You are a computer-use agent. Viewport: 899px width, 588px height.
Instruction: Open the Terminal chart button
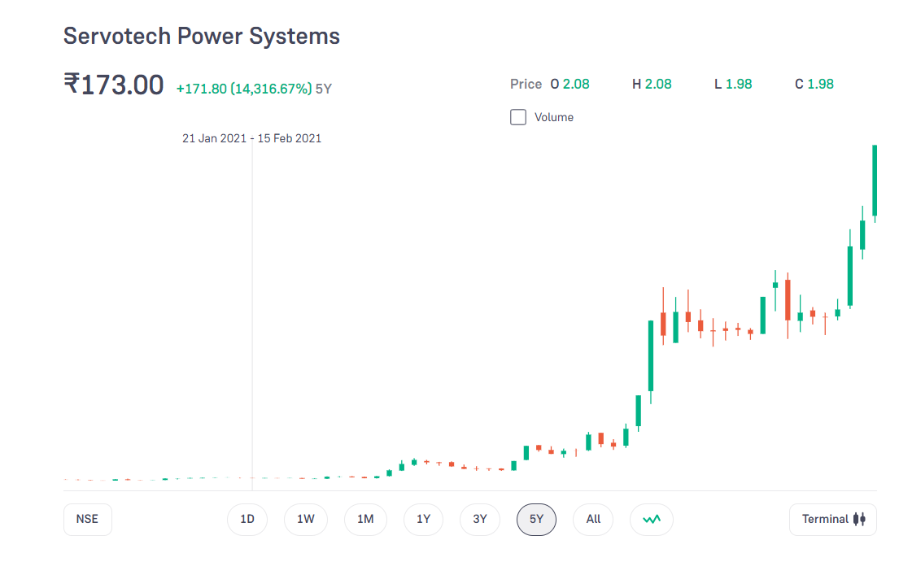pos(832,519)
